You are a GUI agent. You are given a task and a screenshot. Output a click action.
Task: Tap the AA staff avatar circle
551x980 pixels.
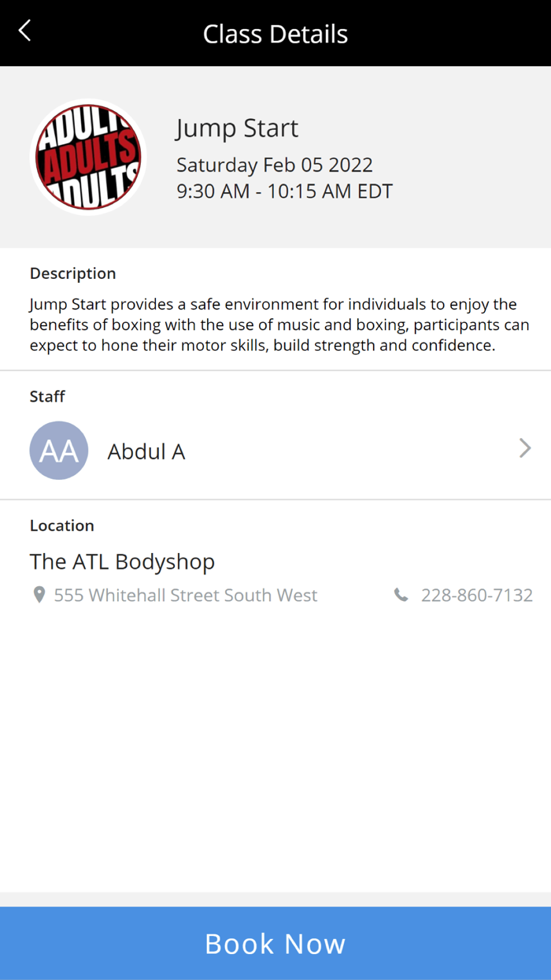(x=59, y=450)
